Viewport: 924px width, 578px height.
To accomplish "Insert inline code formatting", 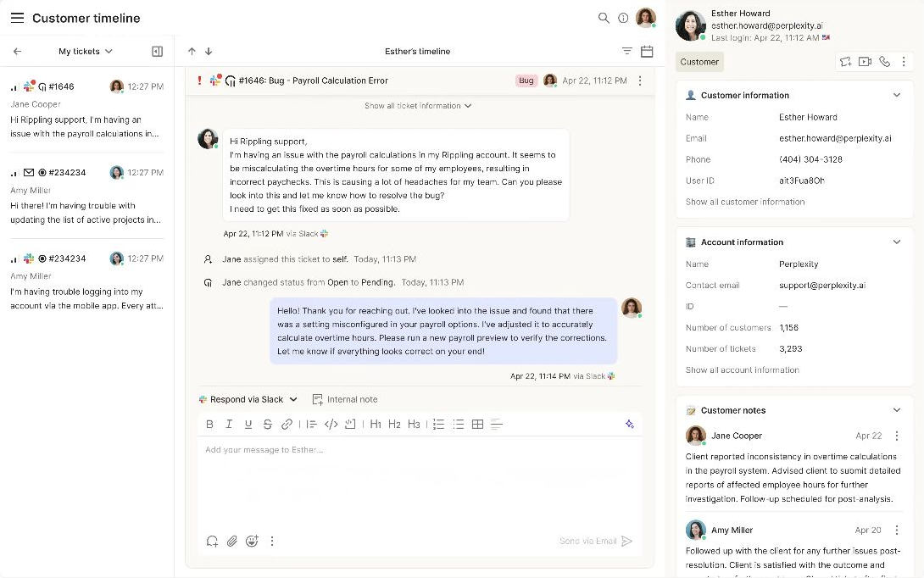I will 331,425.
